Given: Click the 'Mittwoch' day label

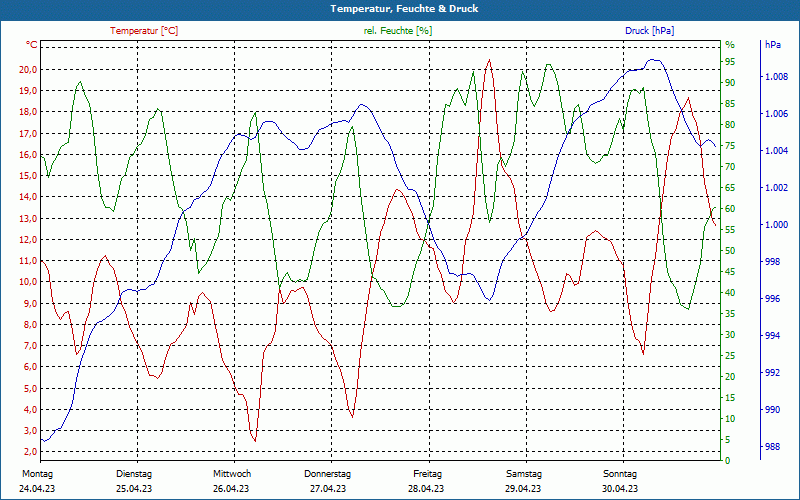Looking at the screenshot, I should (x=232, y=474).
